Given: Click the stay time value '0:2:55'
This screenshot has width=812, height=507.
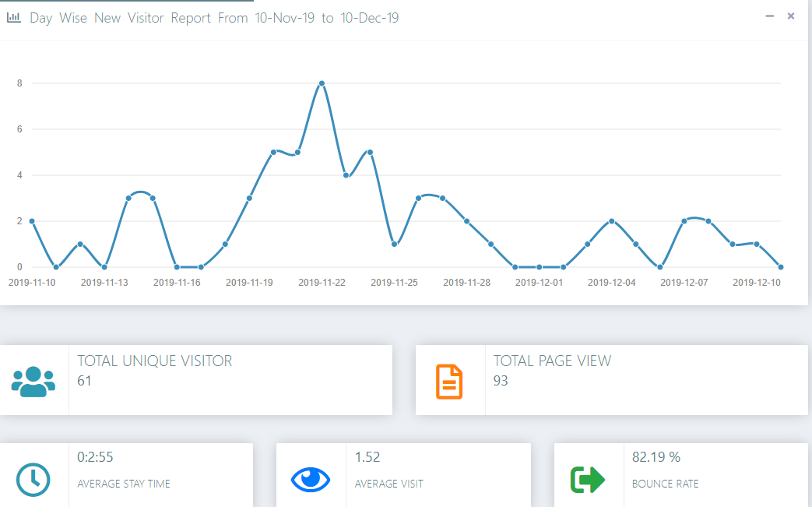Looking at the screenshot, I should coord(95,457).
